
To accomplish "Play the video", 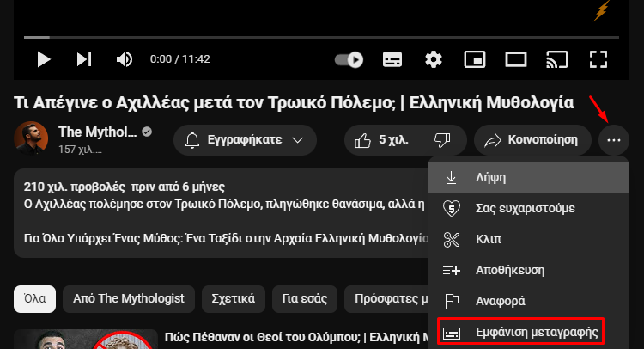I will coord(44,59).
